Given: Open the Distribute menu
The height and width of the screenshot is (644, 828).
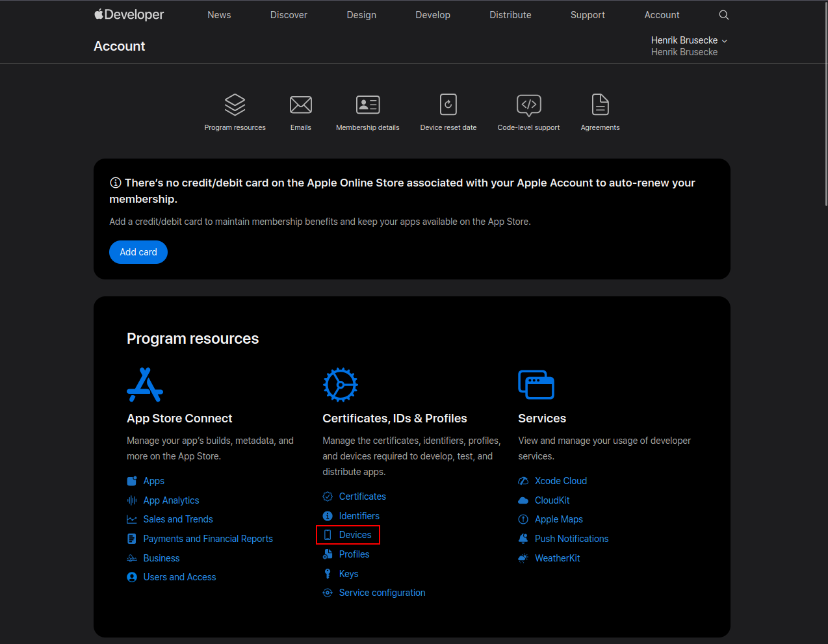Looking at the screenshot, I should tap(510, 15).
